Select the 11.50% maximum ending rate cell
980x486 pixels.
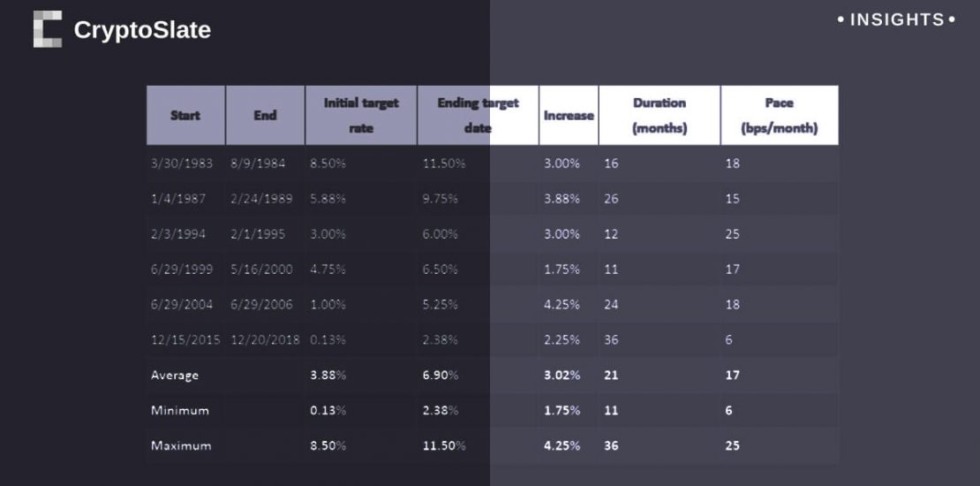point(444,446)
